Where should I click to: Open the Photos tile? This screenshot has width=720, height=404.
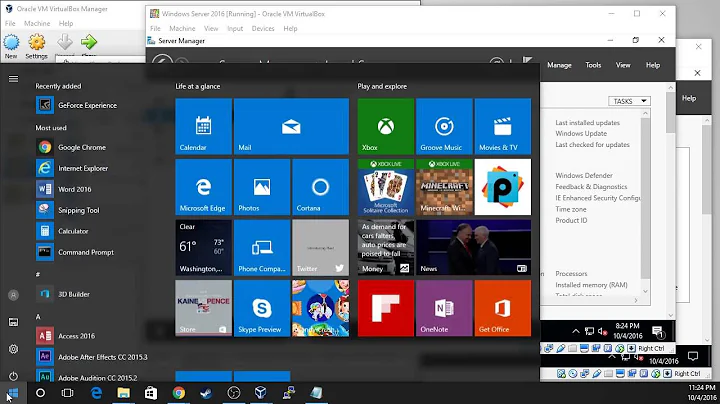262,187
